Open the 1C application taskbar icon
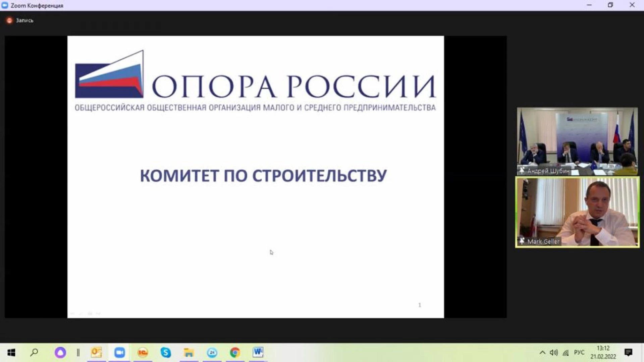Screen dimensions: 644x362 click(x=143, y=352)
